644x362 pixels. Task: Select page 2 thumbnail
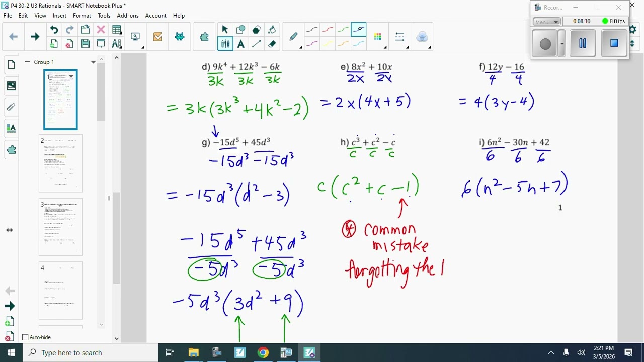[60, 163]
